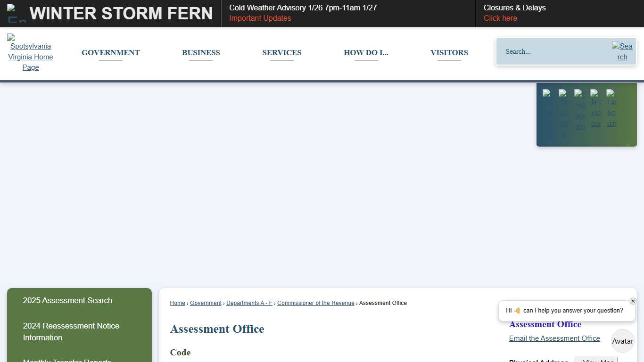Open Closures & Delays via Click here link
This screenshot has height=362, width=644.
500,18
